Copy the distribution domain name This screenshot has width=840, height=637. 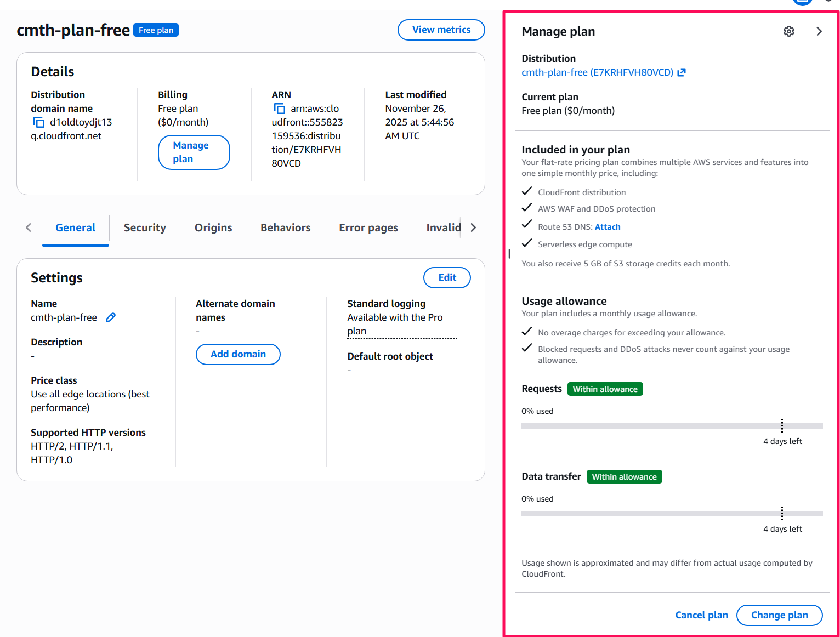(x=39, y=122)
